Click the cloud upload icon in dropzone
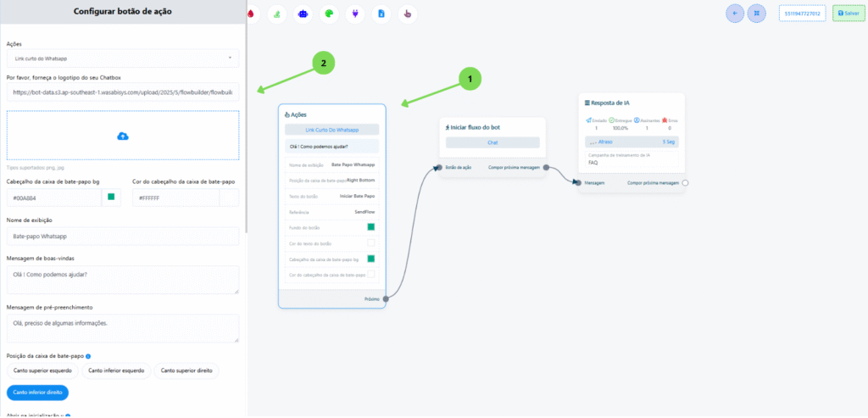Image resolution: width=868 pixels, height=418 pixels. click(123, 136)
